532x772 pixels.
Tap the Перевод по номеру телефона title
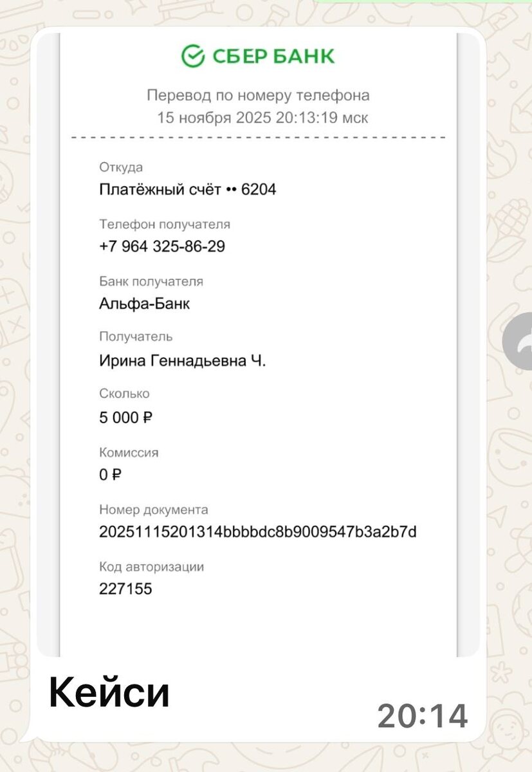258,96
